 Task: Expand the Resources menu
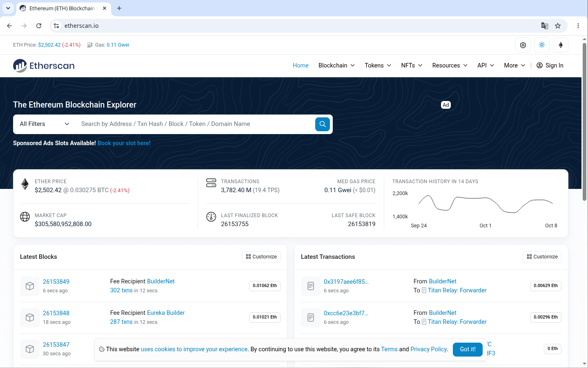[x=450, y=65]
